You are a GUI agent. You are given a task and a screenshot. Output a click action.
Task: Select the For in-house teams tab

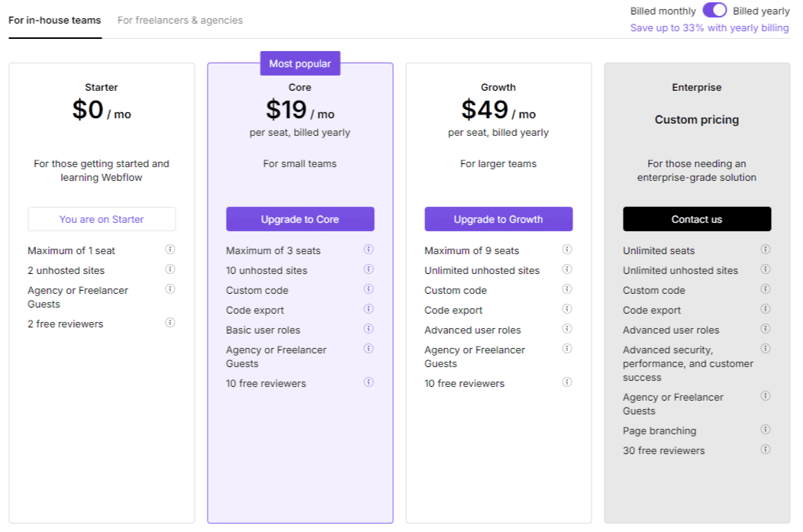coord(55,21)
